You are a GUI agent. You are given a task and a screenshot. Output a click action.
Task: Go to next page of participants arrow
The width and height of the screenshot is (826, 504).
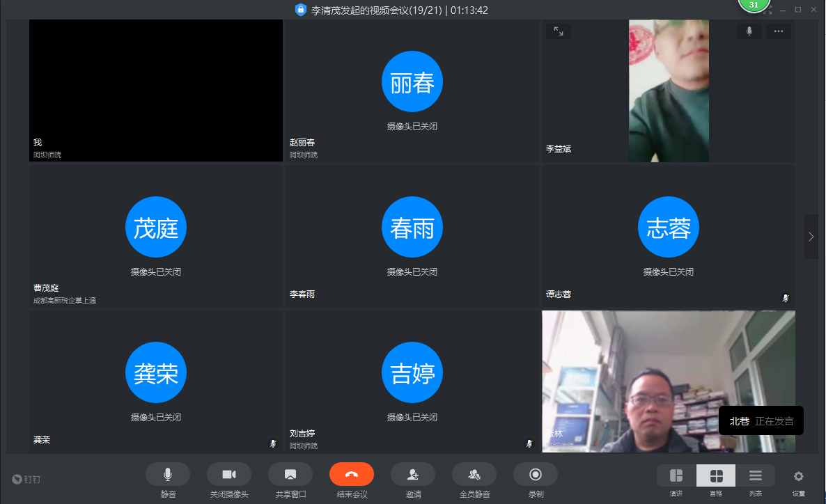point(811,237)
